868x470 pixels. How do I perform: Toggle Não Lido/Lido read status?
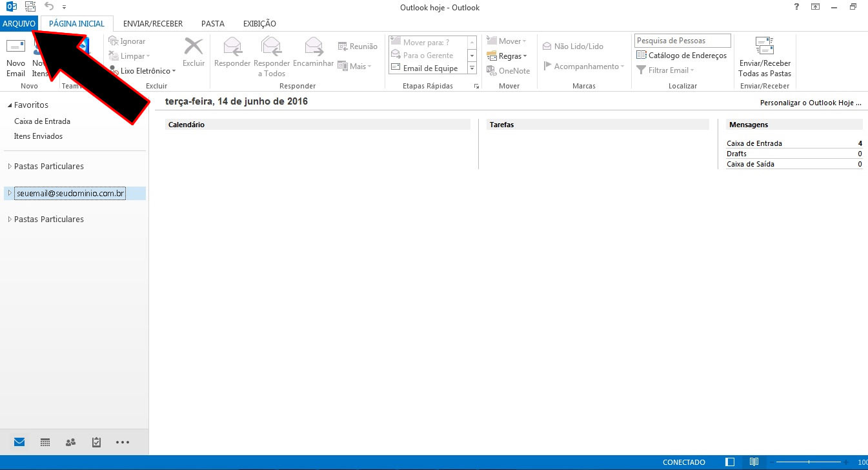pyautogui.click(x=572, y=46)
